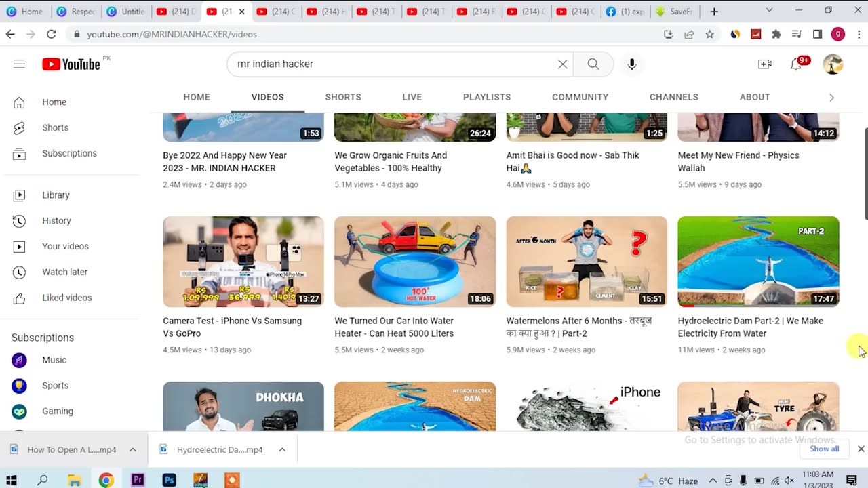Open Bye 2022 And Happy New Year video
Viewport: 868px width, 488px height.
224,162
